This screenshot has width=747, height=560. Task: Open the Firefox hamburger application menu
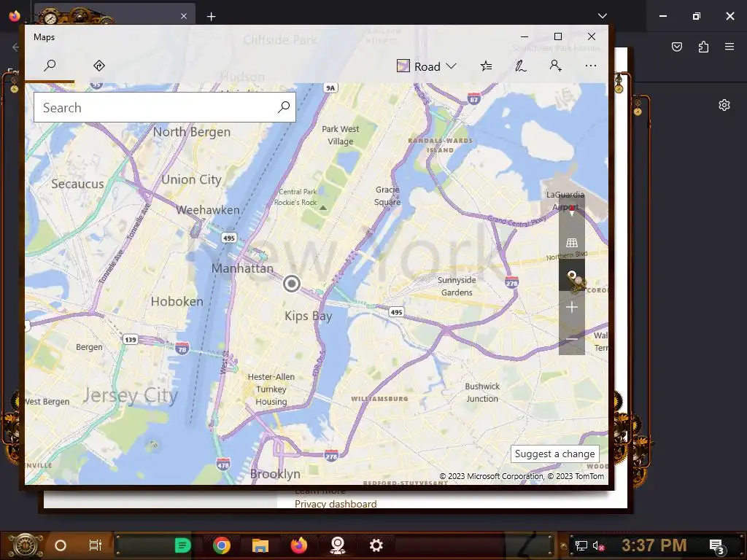(x=729, y=47)
